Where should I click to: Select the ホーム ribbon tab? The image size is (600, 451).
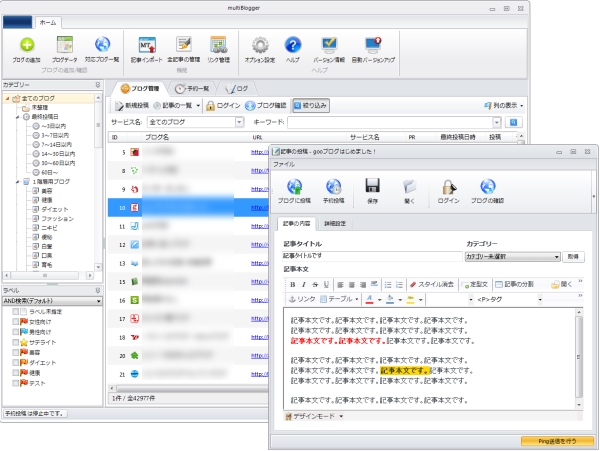(x=48, y=23)
